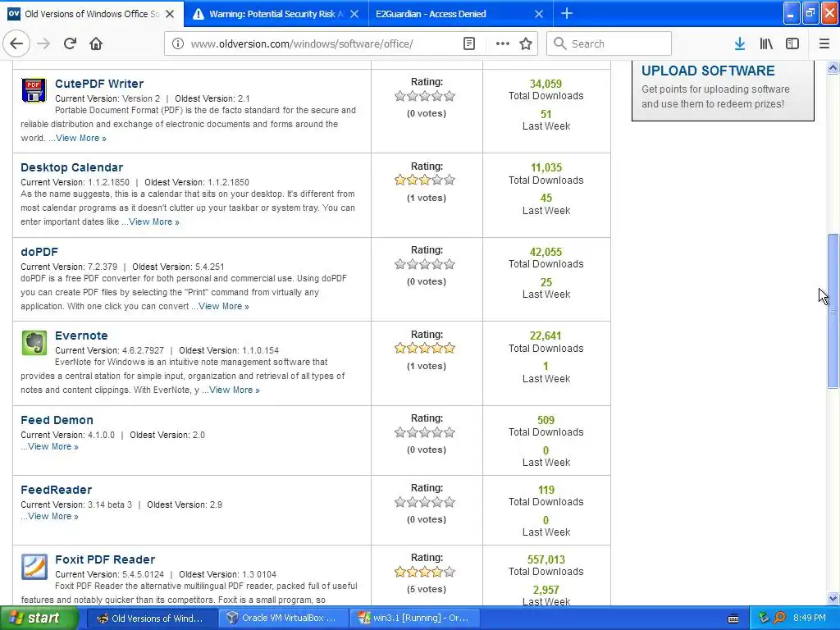Click the FeedReader star rating

pos(425,502)
